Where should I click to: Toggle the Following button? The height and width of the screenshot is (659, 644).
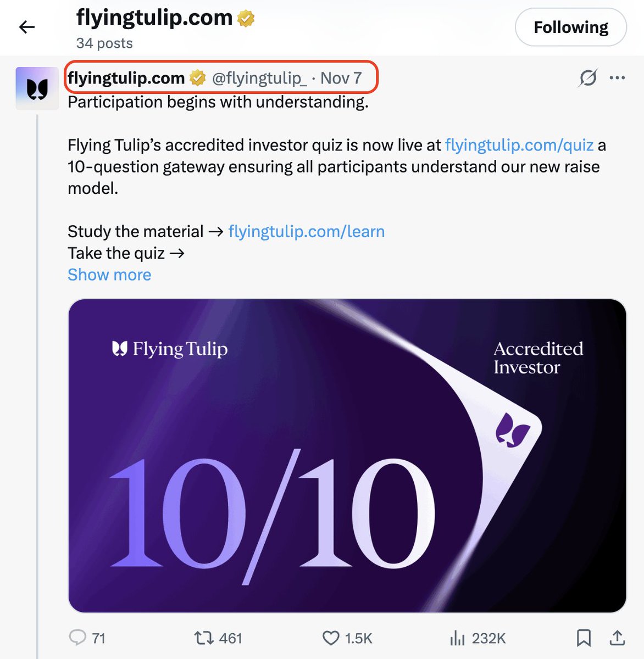[570, 27]
